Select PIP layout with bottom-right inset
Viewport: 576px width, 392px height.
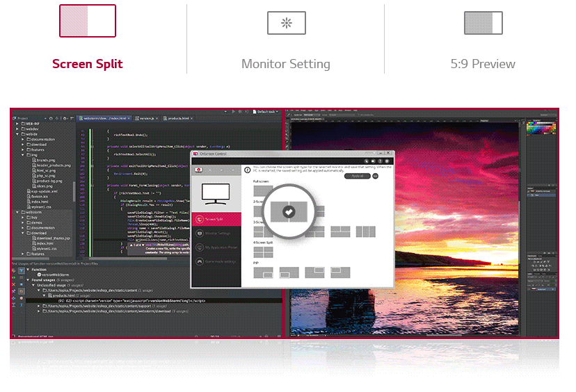263,272
